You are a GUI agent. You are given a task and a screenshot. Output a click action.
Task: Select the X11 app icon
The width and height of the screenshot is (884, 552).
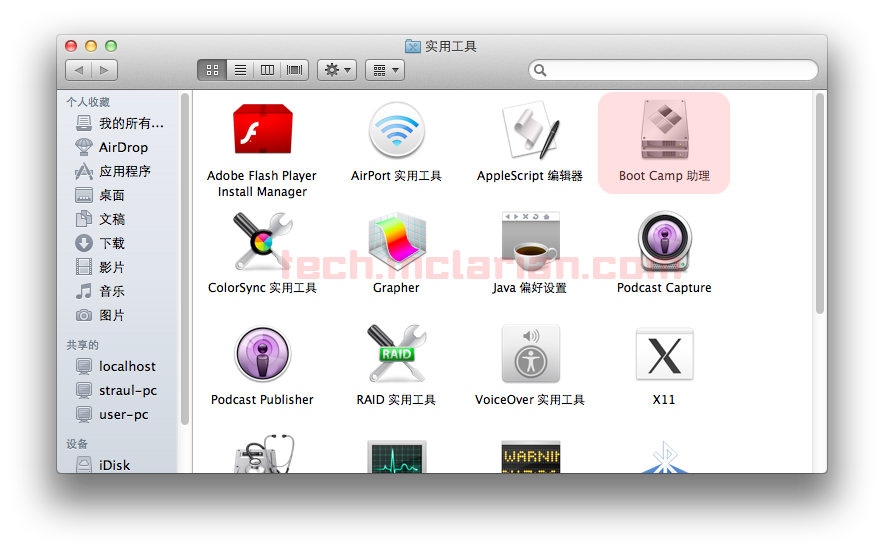pos(664,354)
